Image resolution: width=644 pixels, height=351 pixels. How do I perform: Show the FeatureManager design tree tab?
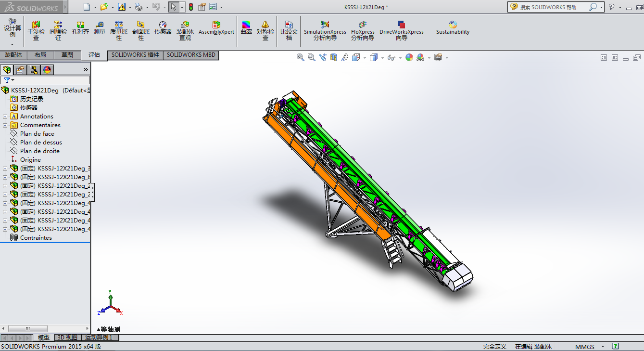pos(7,70)
